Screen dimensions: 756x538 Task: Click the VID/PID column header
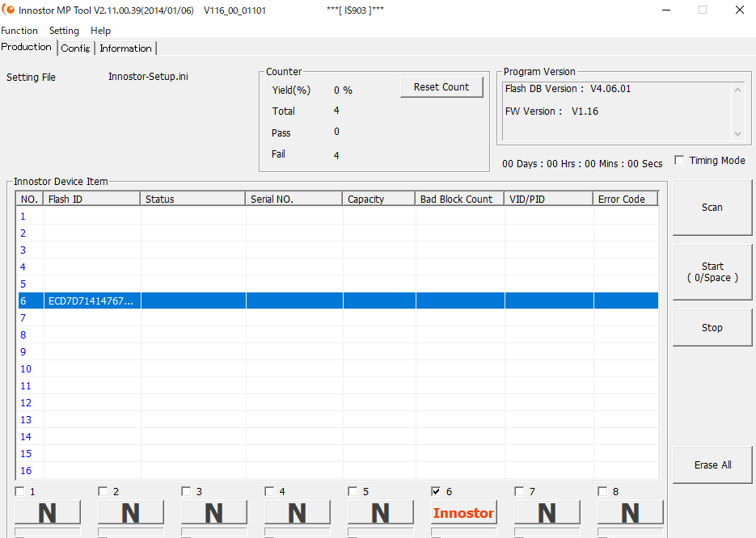coord(549,199)
